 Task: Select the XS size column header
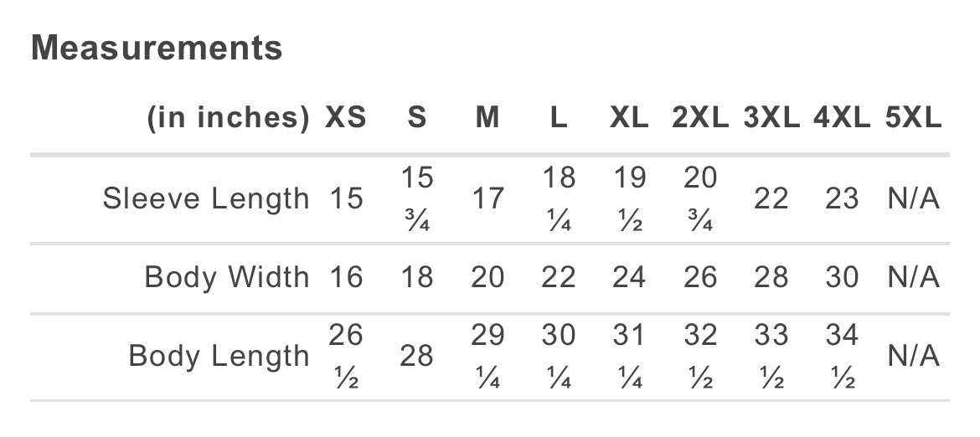coord(346,119)
